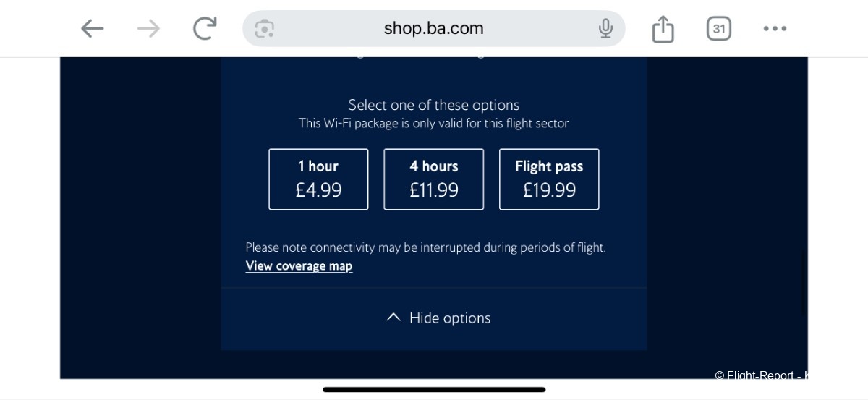Open the tab switcher showing 31 tabs
Screen dimensions: 868x400
pos(718,29)
